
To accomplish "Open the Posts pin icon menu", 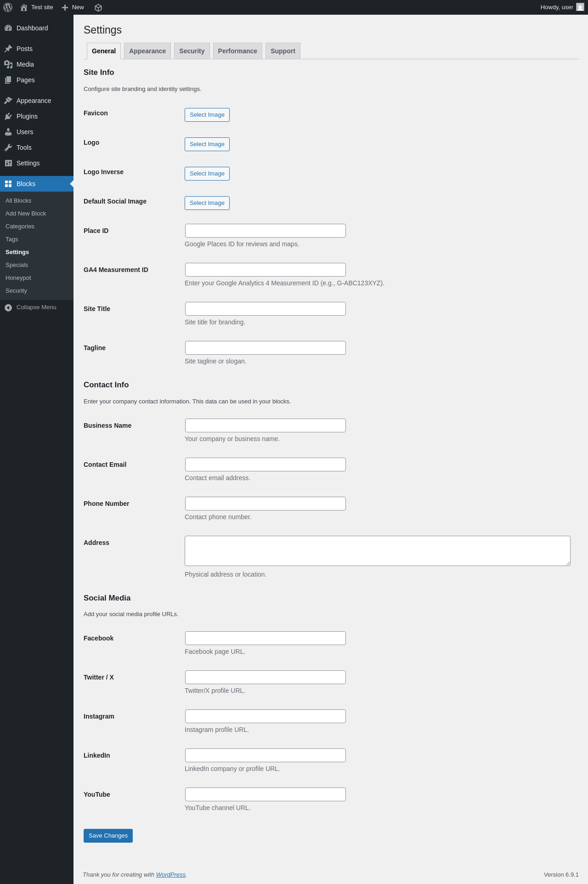I will click(8, 49).
